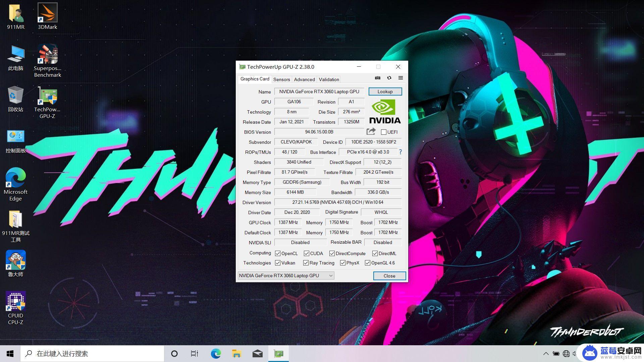Click the Lookup button

point(385,92)
